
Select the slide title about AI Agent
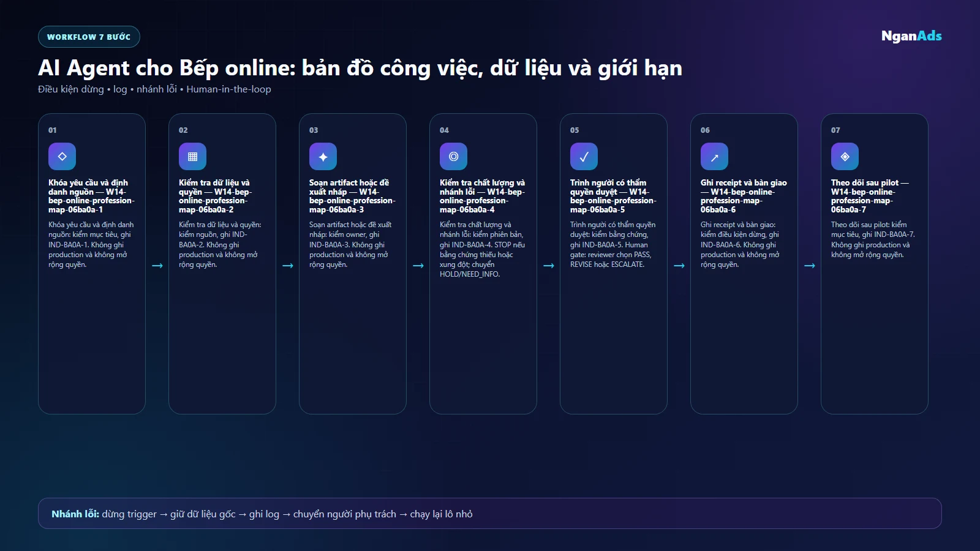(360, 68)
